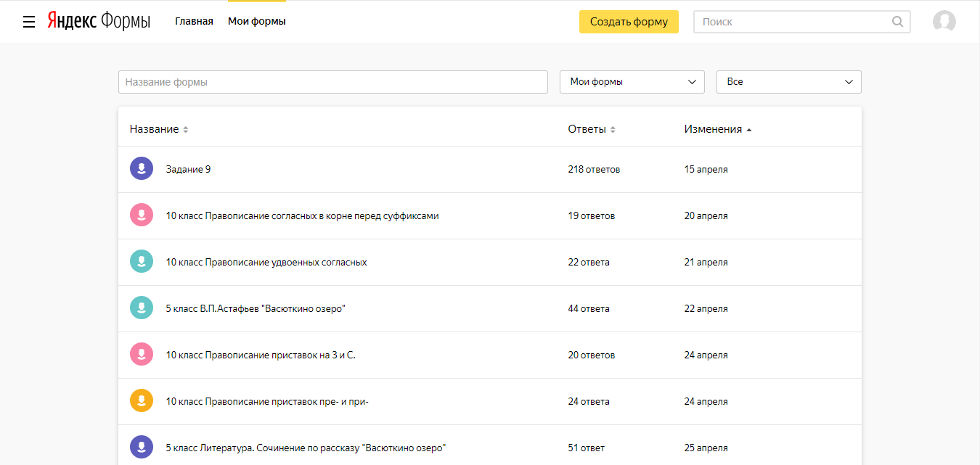Click the Яндекс Формы logo

point(99,22)
